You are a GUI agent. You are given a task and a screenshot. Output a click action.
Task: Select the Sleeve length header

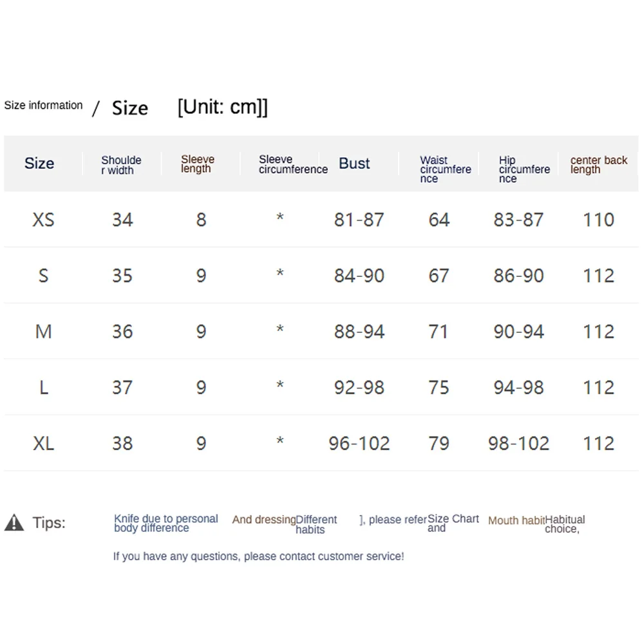(198, 164)
